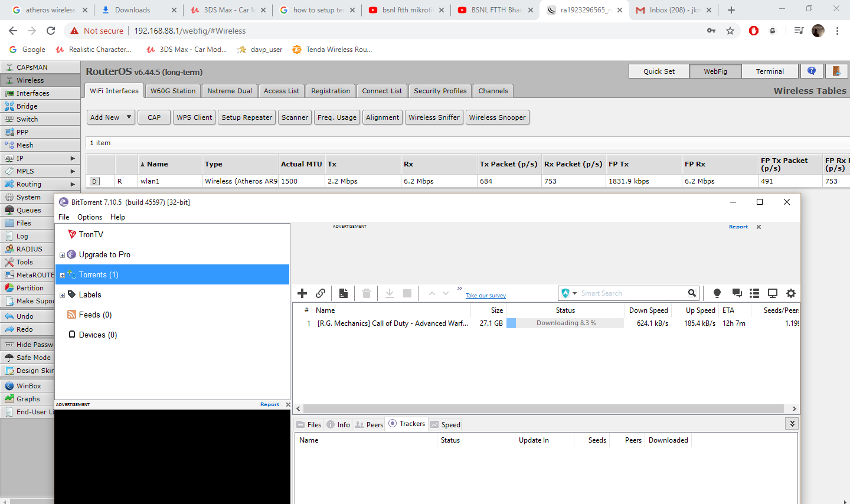
Task: Toggle the D disable button for wlan1
Action: point(94,181)
